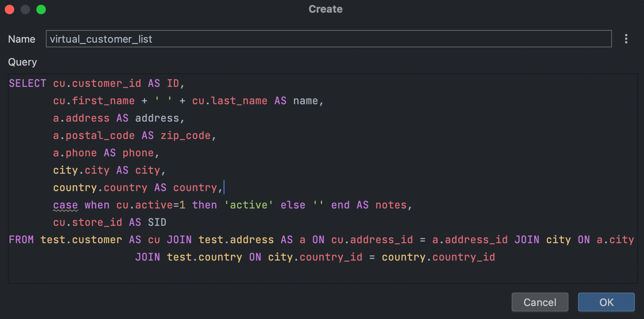Viewport: 644px width, 319px height.
Task: Click the green maximize window button
Action: pyautogui.click(x=41, y=9)
